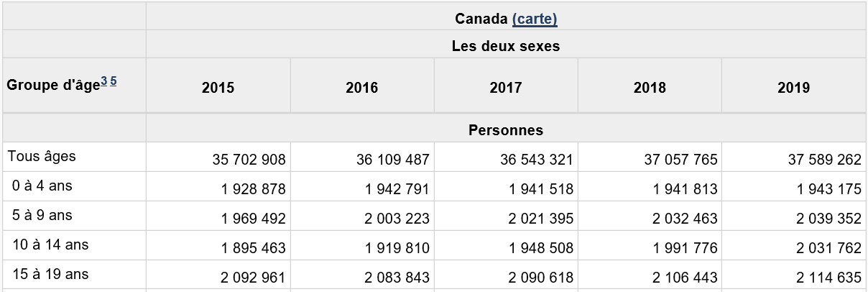Click the 2016 column header
The width and height of the screenshot is (868, 292).
[361, 88]
